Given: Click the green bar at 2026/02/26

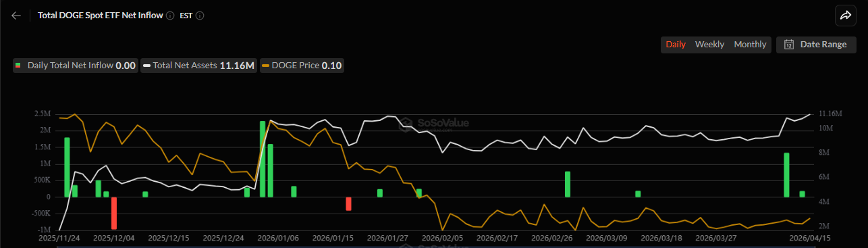Looking at the screenshot, I should point(568,184).
